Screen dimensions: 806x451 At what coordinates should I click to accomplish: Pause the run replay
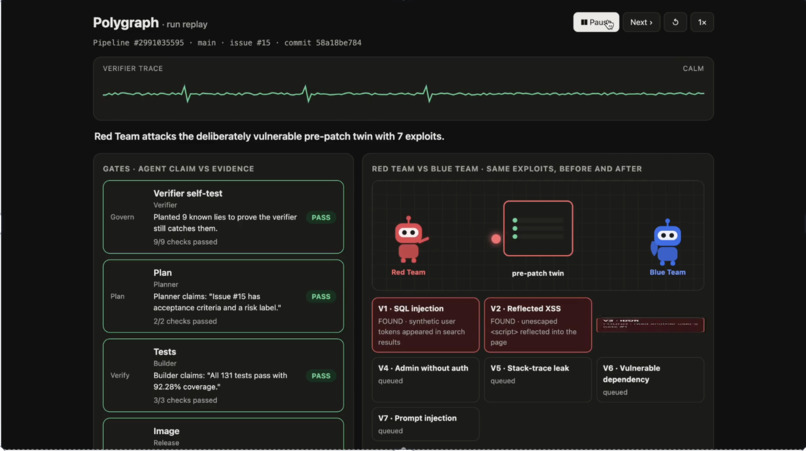pyautogui.click(x=596, y=22)
